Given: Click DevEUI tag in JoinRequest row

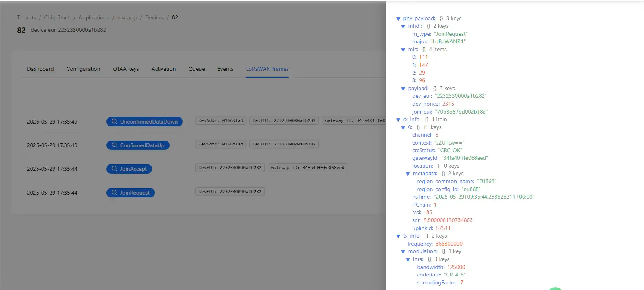Looking at the screenshot, I should point(230,192).
